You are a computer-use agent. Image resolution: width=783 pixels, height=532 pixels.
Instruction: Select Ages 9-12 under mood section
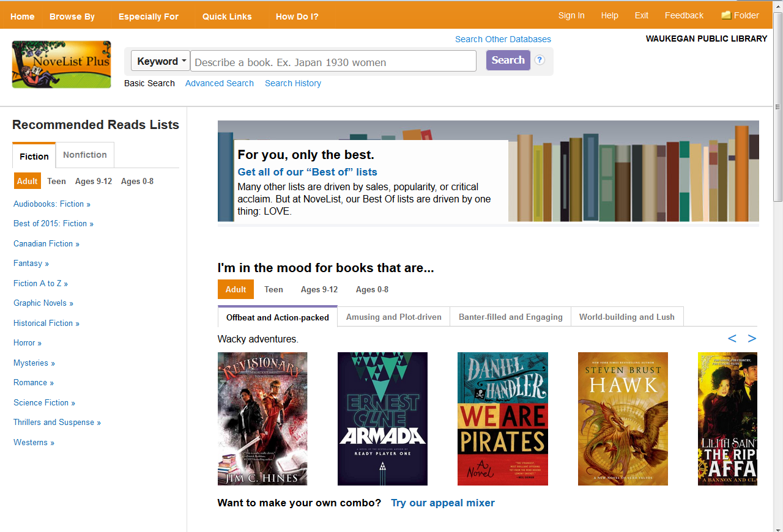tap(319, 289)
